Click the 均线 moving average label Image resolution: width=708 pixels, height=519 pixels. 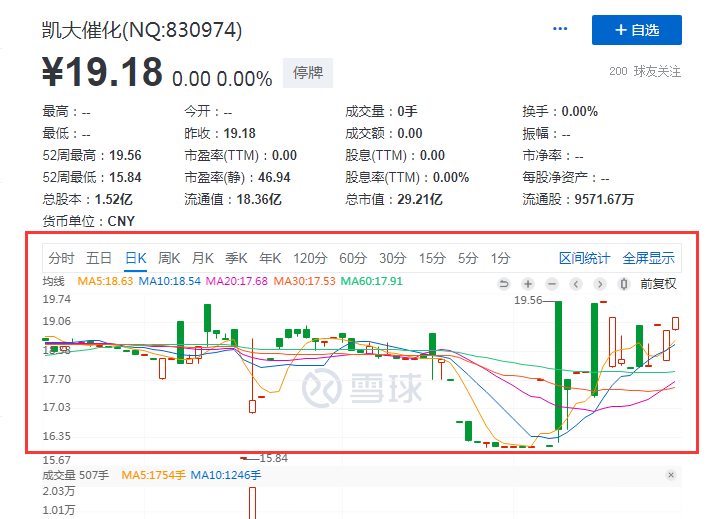coord(53,281)
